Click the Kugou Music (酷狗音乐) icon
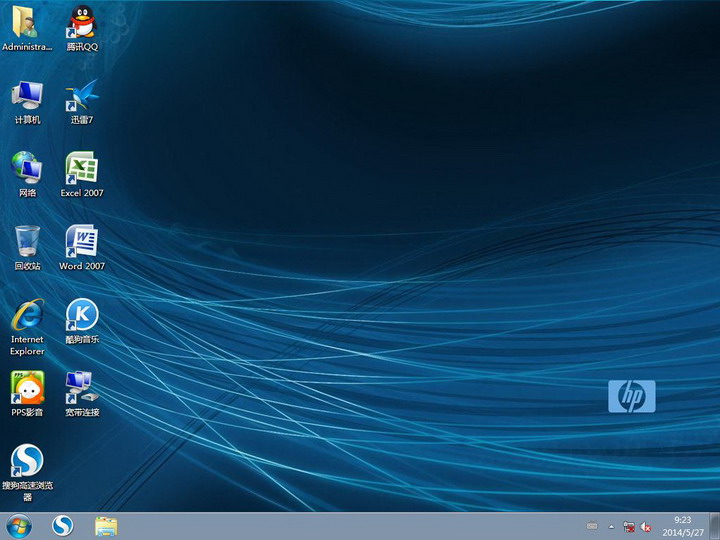Screen dimensions: 720x540 [82, 315]
